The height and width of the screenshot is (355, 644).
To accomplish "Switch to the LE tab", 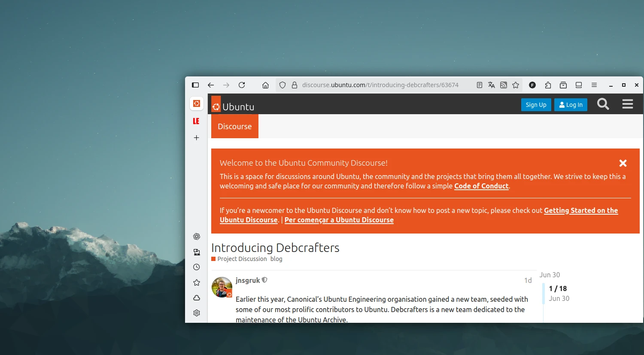I will [196, 121].
